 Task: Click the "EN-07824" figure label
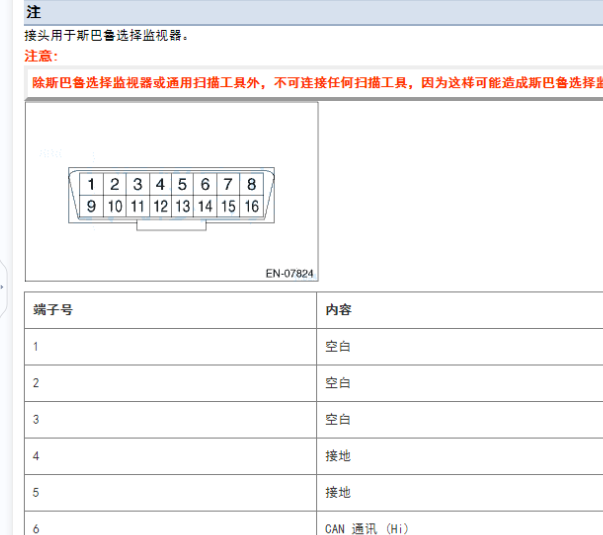pyautogui.click(x=289, y=273)
